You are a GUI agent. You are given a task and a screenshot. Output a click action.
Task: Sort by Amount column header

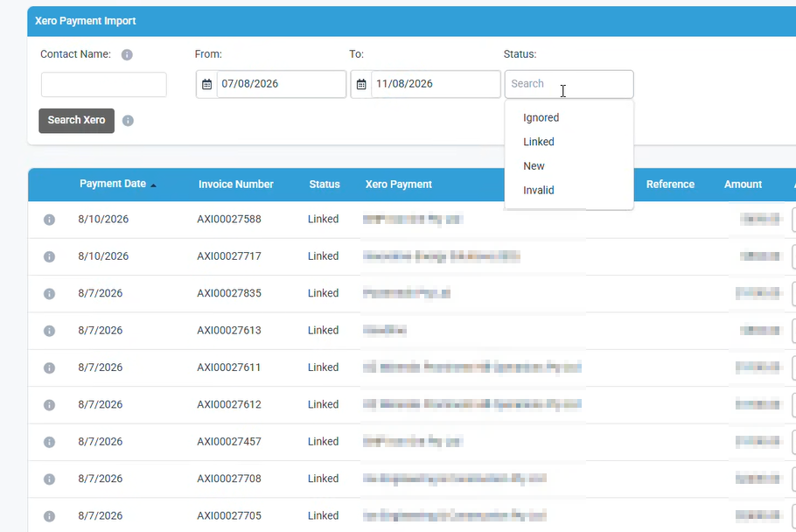pyautogui.click(x=743, y=185)
